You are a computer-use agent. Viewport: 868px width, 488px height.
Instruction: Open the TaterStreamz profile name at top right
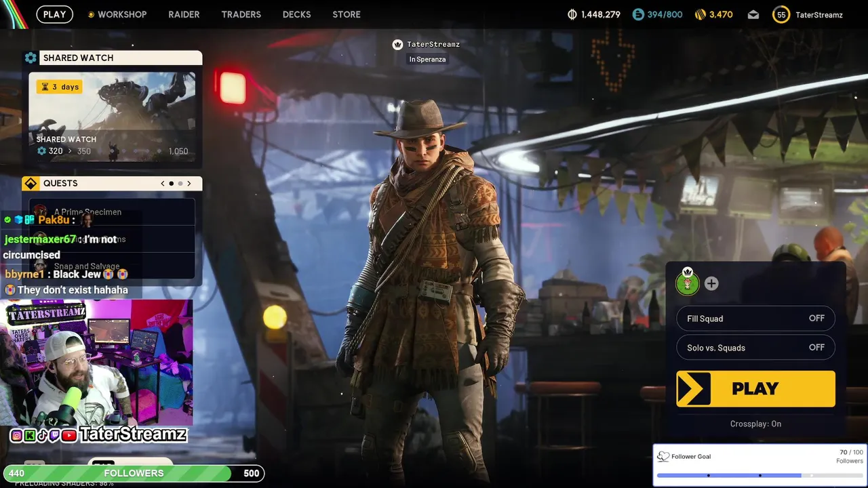tap(819, 14)
